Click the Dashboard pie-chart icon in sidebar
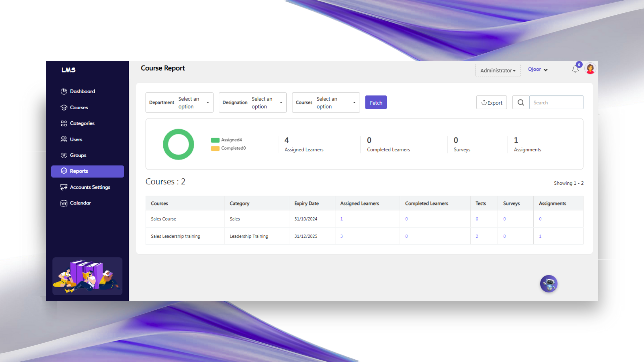Image resolution: width=644 pixels, height=362 pixels. pyautogui.click(x=64, y=91)
